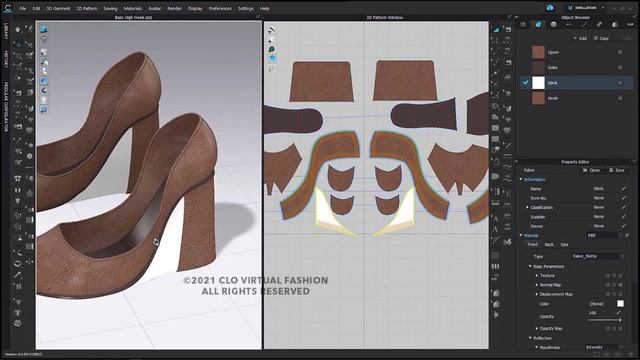Click the three-dots more icon in Object Browser
The image size is (640, 360).
[x=630, y=24]
